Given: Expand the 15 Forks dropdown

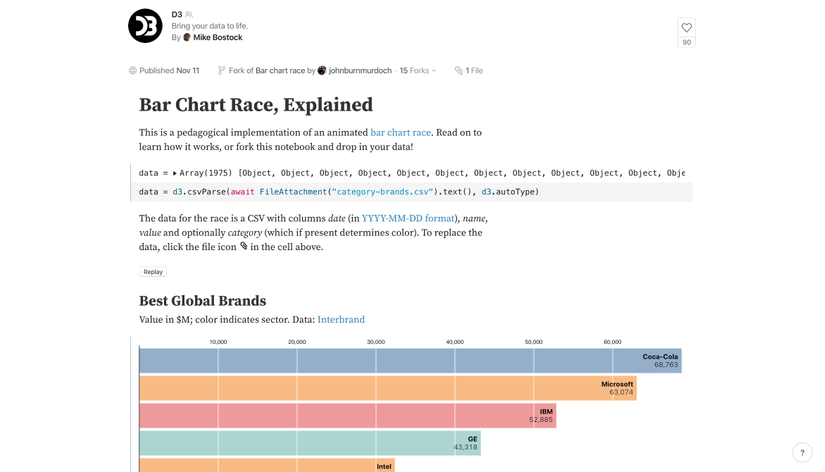Looking at the screenshot, I should tap(418, 71).
